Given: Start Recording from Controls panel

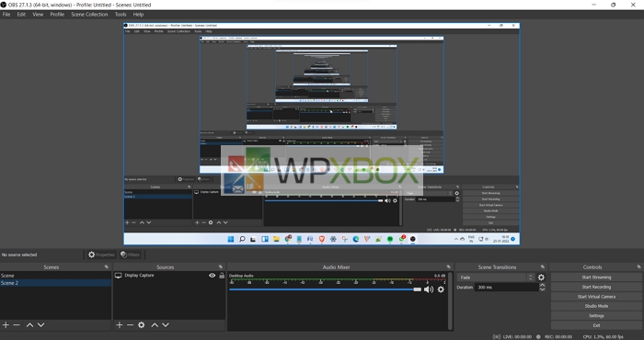Looking at the screenshot, I should (x=596, y=287).
